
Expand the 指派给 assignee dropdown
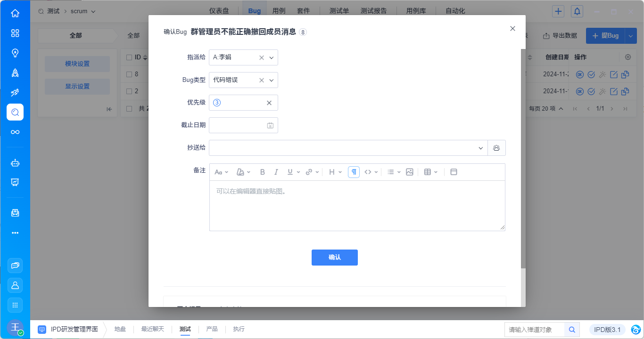pyautogui.click(x=272, y=58)
